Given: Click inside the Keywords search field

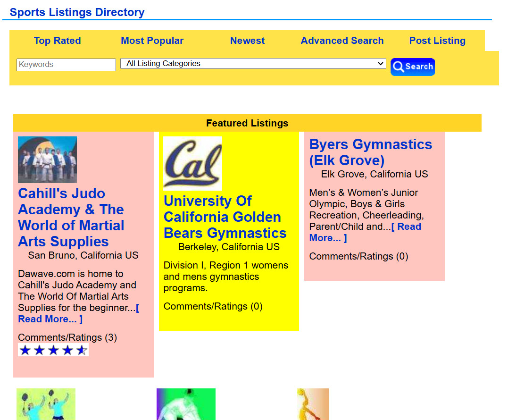Looking at the screenshot, I should pos(66,64).
